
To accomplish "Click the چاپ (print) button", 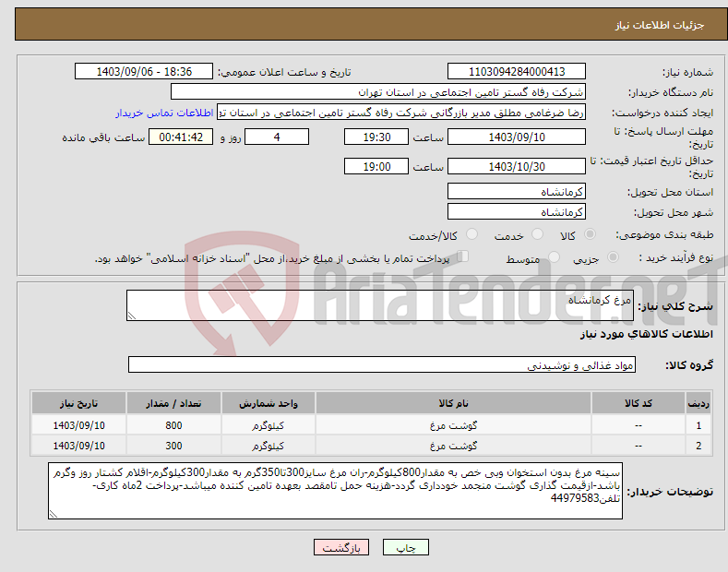I will pos(405,547).
